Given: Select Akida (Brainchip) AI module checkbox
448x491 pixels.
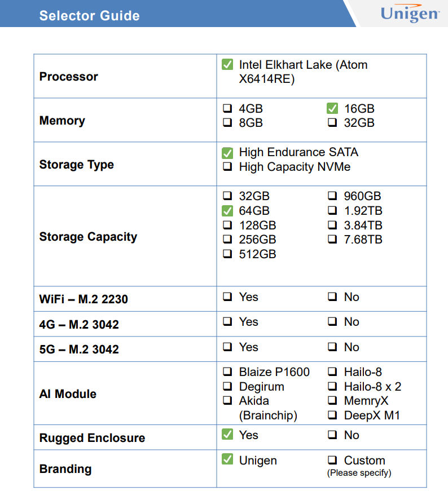Looking at the screenshot, I should point(227,401).
